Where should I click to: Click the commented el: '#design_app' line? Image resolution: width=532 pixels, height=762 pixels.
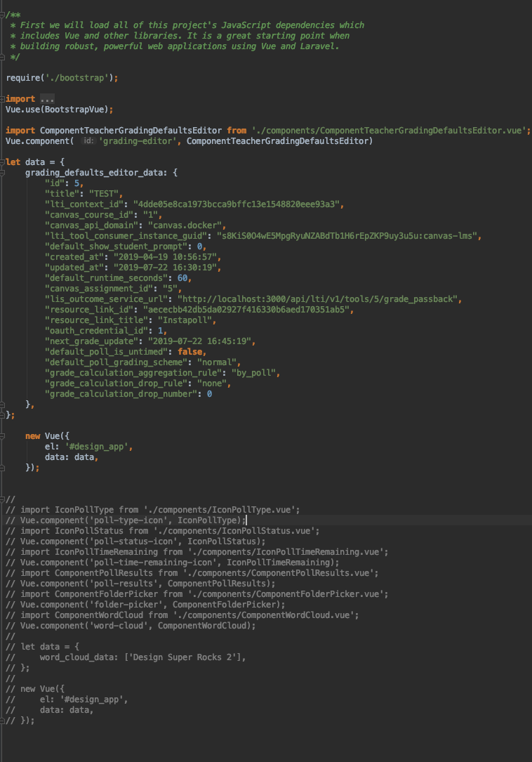coord(67,699)
